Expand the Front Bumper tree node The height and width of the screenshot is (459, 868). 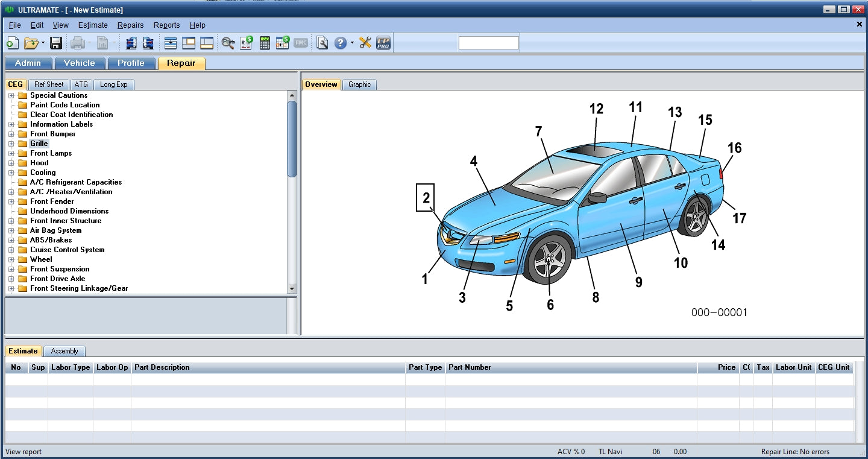tap(12, 133)
